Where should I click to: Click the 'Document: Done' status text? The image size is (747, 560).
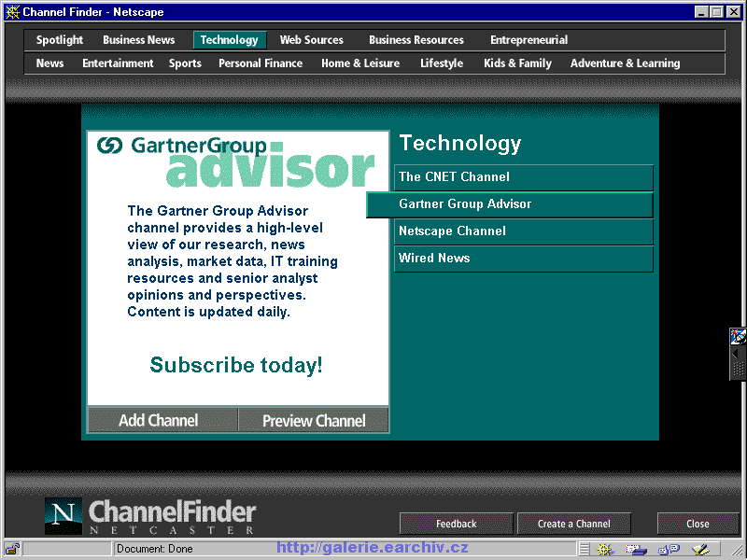point(155,549)
